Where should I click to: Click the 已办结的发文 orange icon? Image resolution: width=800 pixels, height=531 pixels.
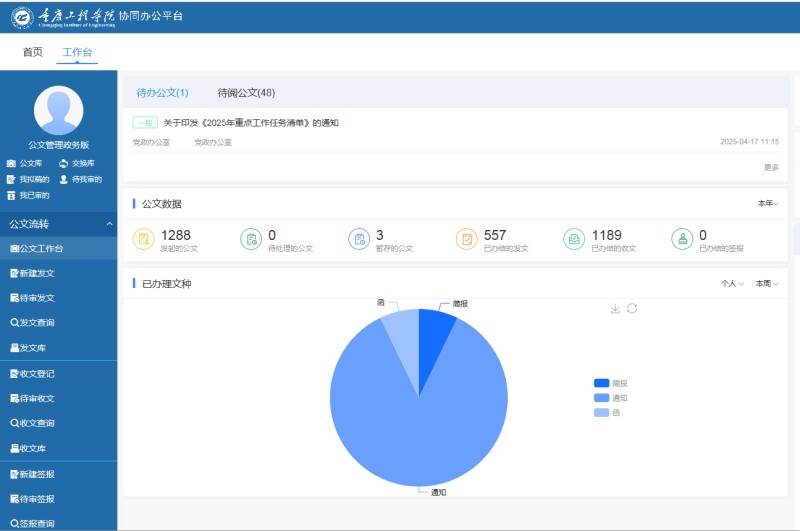tap(466, 239)
